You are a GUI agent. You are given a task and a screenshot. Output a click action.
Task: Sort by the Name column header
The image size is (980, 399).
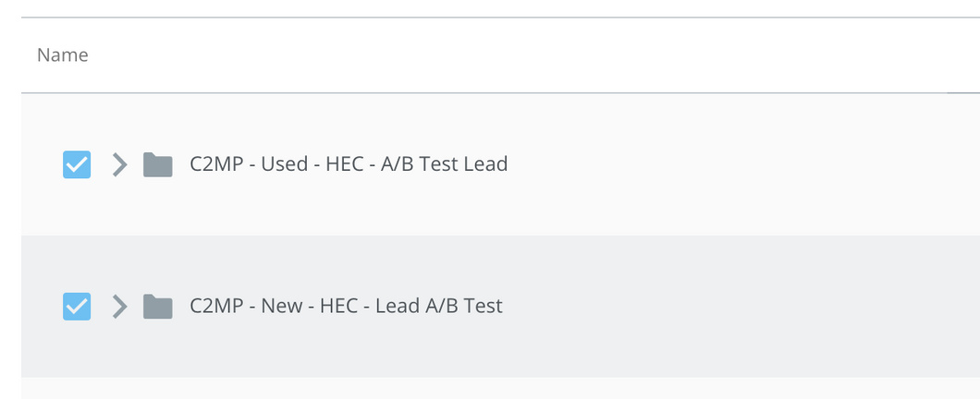tap(63, 54)
